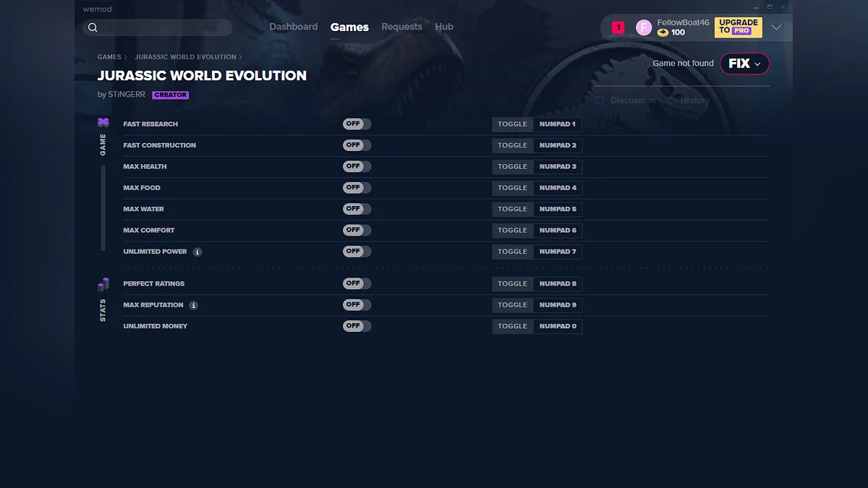Viewport: 868px width, 488px height.
Task: Turn on Max Water
Action: coord(357,209)
